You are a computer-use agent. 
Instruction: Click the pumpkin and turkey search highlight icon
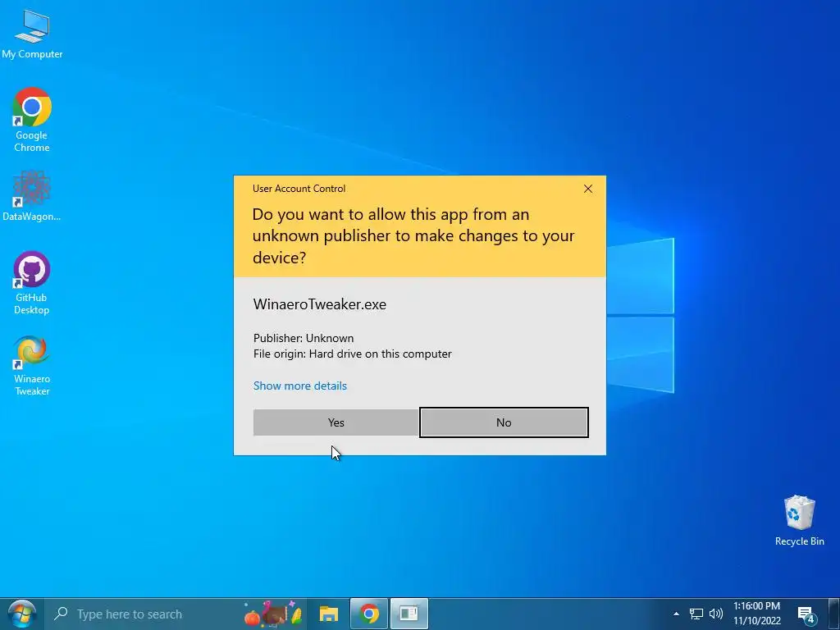pyautogui.click(x=273, y=614)
